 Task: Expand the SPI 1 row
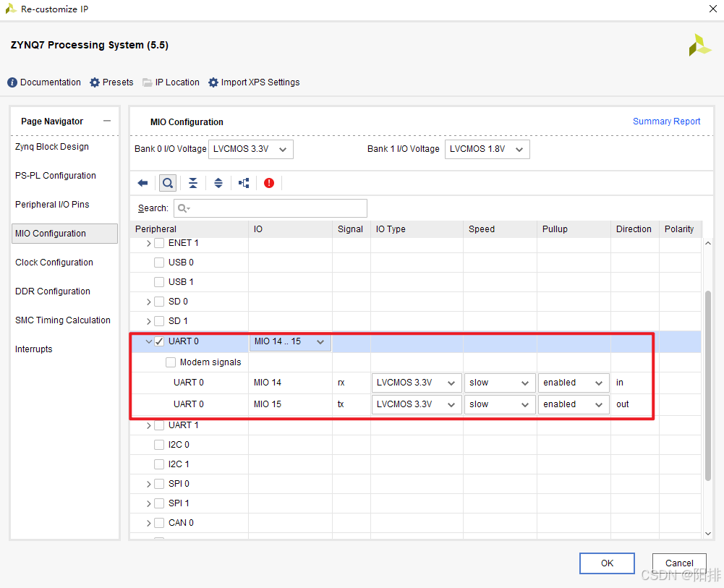pos(149,503)
